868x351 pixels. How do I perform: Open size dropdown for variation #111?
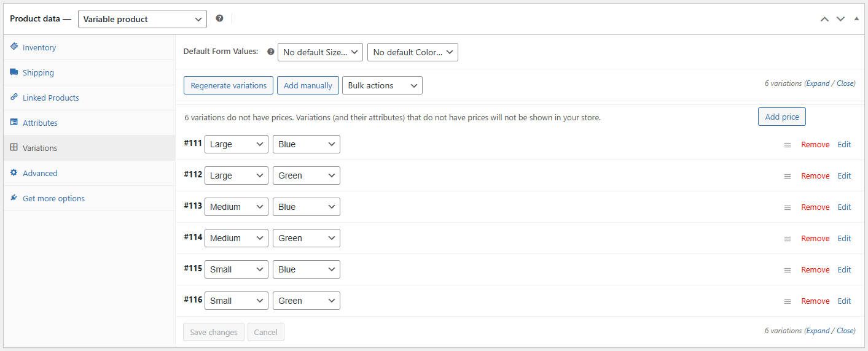click(237, 144)
